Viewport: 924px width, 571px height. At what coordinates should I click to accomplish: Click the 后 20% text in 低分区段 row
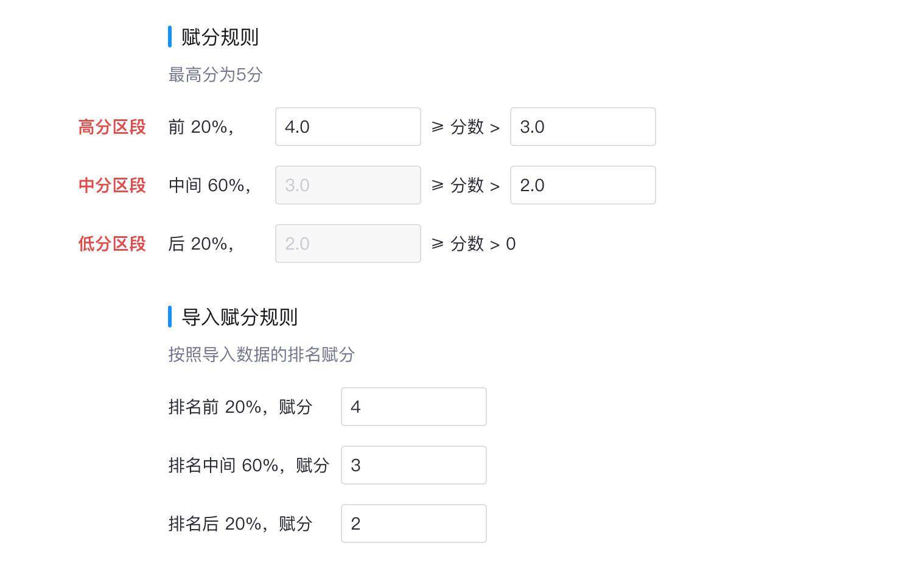pyautogui.click(x=200, y=243)
